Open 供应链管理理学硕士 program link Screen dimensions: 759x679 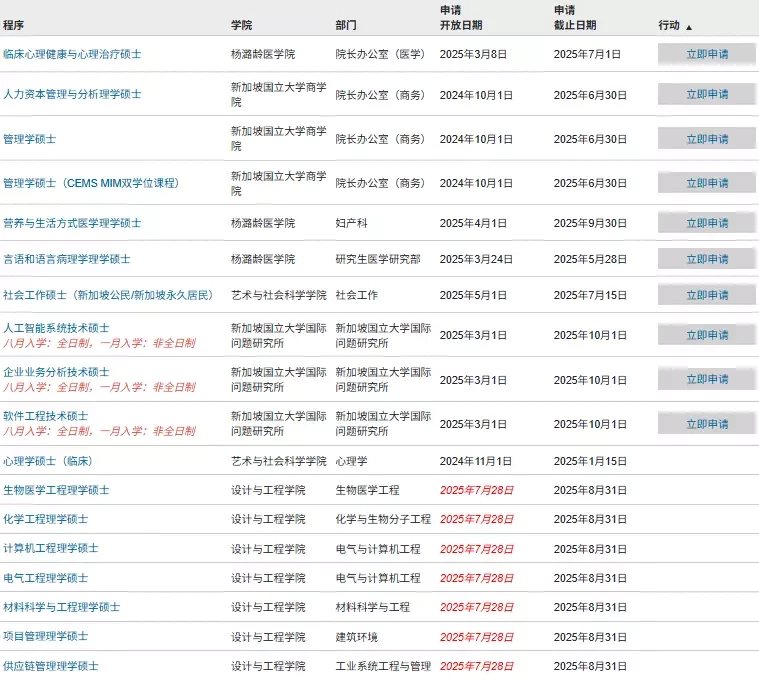click(x=51, y=666)
